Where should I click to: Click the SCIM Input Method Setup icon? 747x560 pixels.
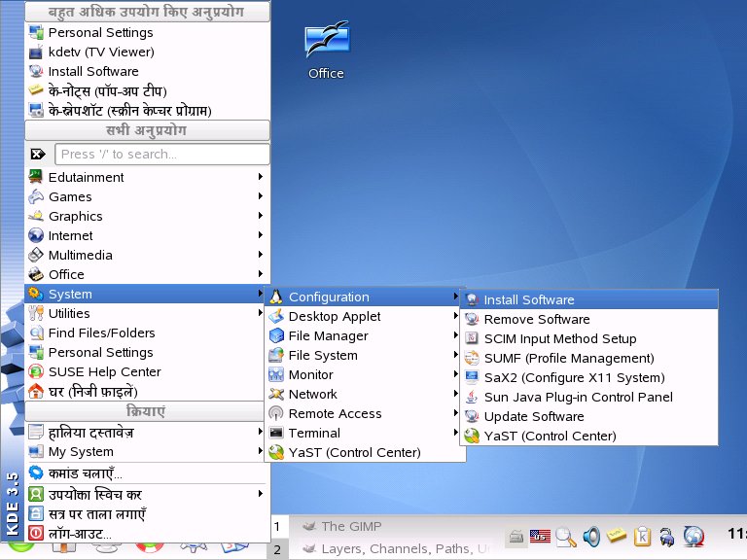[x=472, y=338]
